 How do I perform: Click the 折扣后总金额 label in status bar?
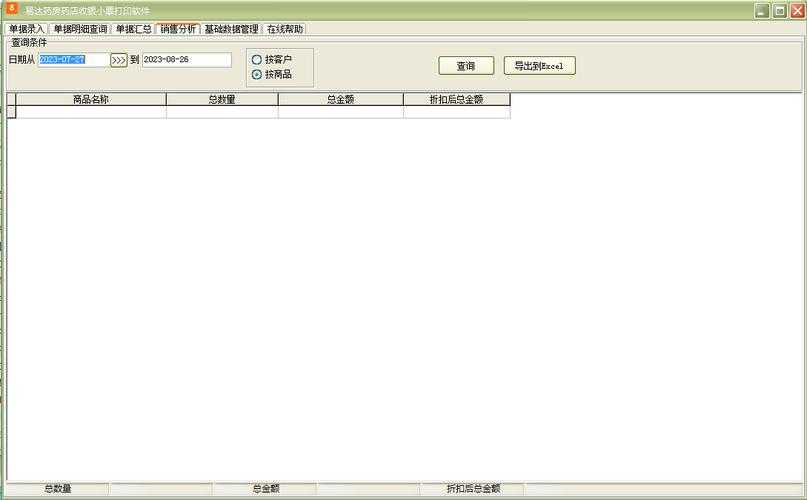click(x=473, y=489)
